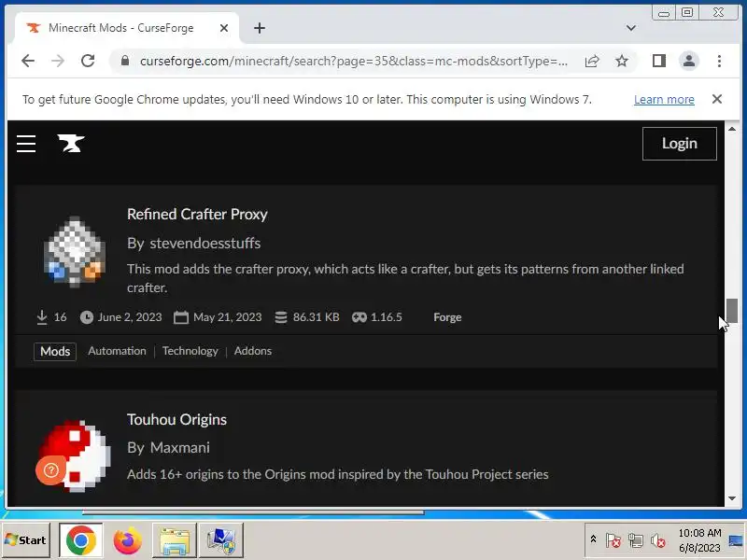Image resolution: width=747 pixels, height=560 pixels.
Task: Click the Mods category tag
Action: [55, 352]
